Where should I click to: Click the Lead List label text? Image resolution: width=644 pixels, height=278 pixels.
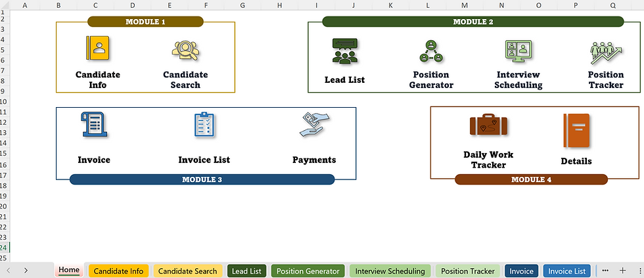344,80
